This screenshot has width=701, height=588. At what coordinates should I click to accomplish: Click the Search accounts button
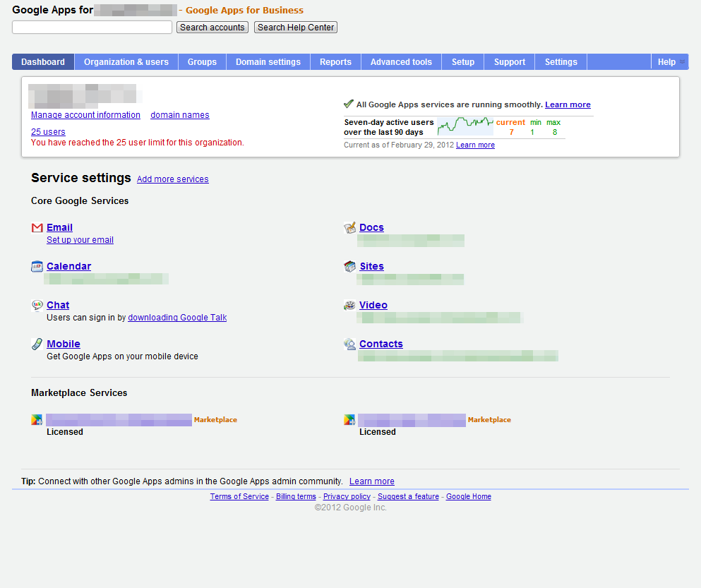pos(212,28)
